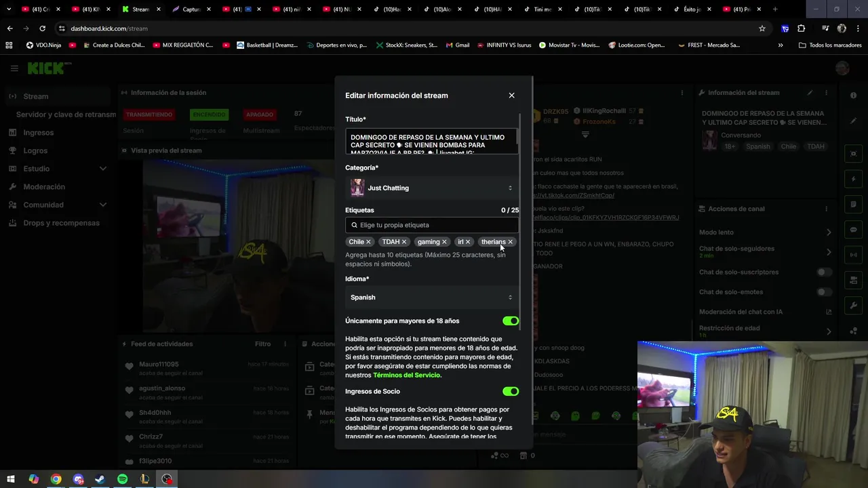The height and width of the screenshot is (488, 868).
Task: Click the info icon in right sidebar
Action: 853,96
